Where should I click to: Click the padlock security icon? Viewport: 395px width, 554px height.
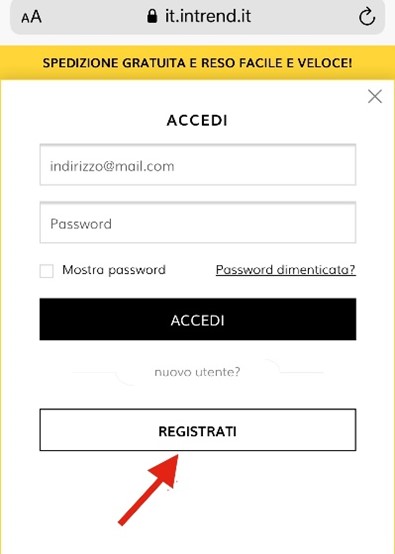pyautogui.click(x=152, y=16)
